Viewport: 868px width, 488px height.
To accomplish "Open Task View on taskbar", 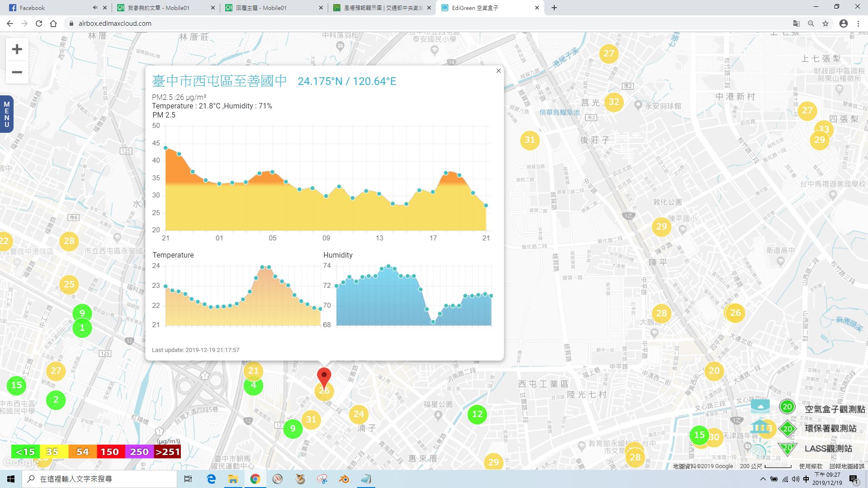I will 188,479.
